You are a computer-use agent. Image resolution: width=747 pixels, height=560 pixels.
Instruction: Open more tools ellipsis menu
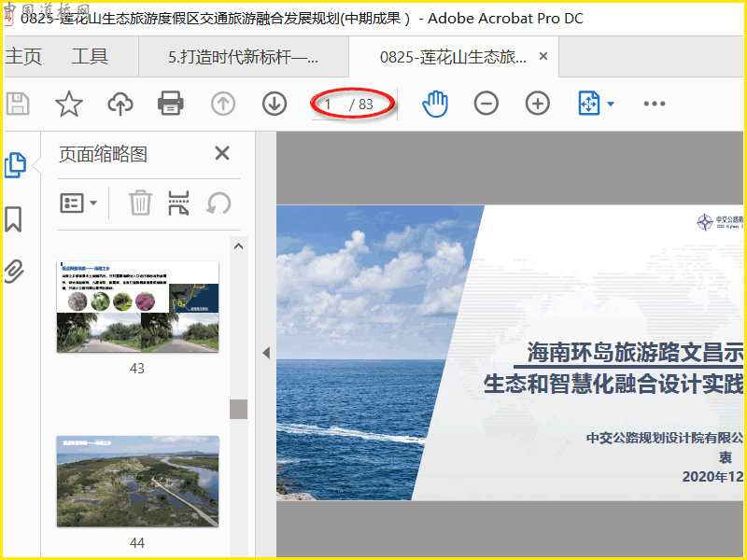pyautogui.click(x=655, y=104)
